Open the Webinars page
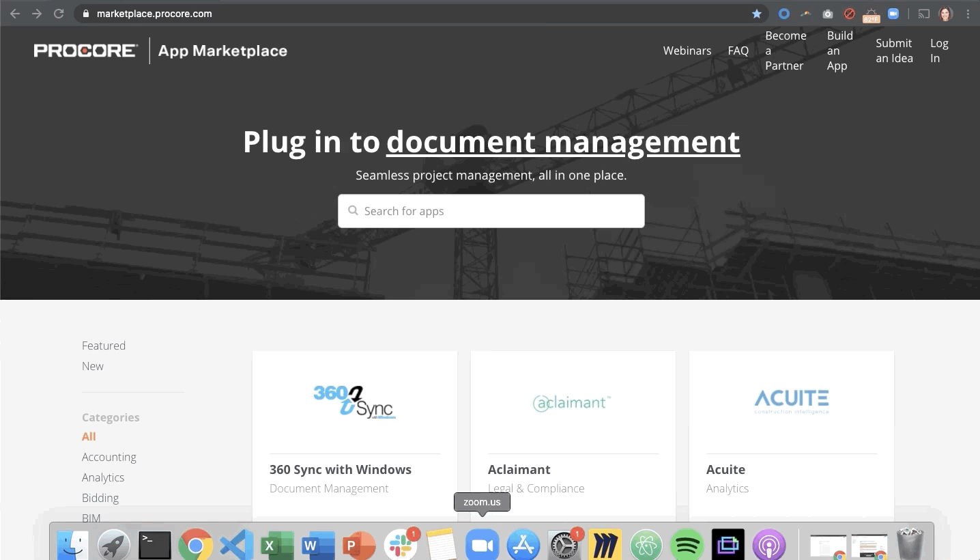Viewport: 980px width, 560px height. (x=687, y=51)
